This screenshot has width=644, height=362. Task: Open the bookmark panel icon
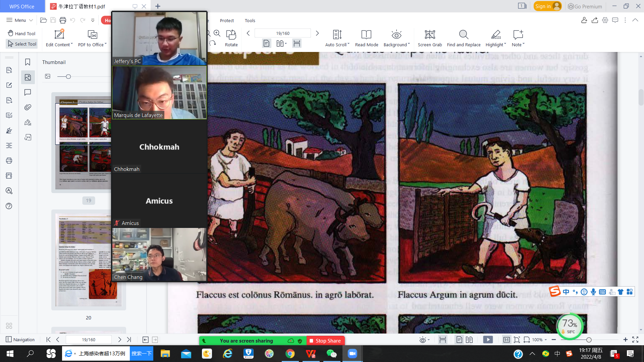(x=28, y=62)
